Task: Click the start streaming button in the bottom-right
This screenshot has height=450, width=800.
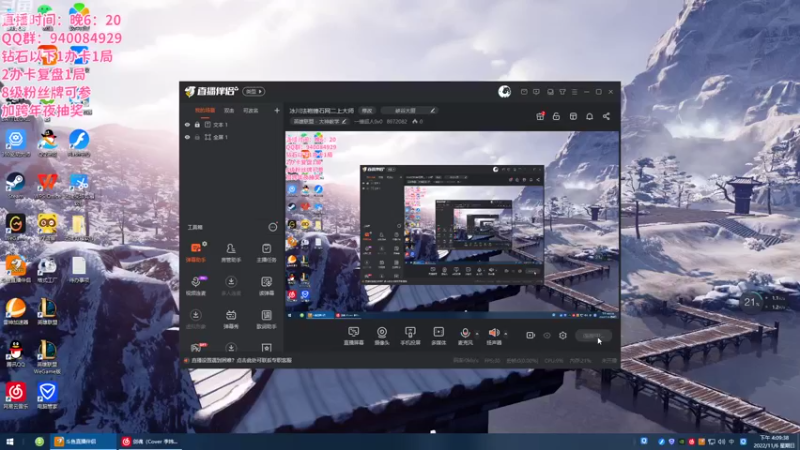Action: tap(593, 336)
